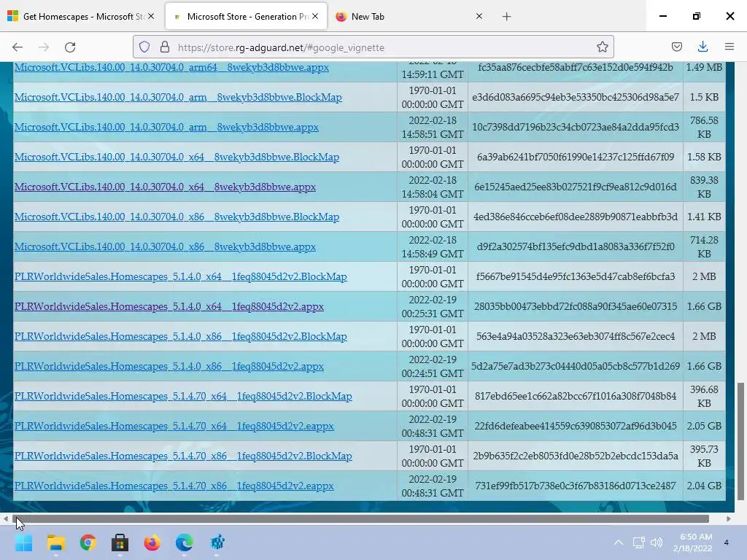Download VCLibs 14.0.30704.0 x64 appx file

coord(165,187)
